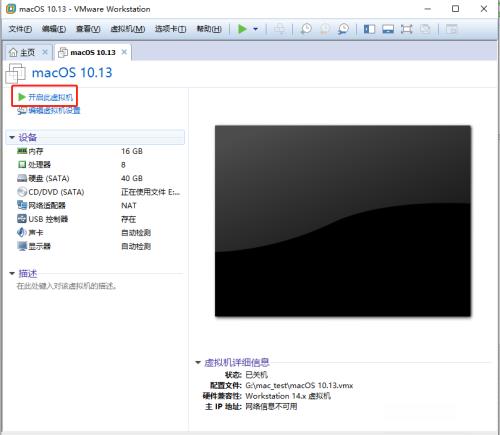
Task: Collapse the 描述 section
Action: [12, 274]
